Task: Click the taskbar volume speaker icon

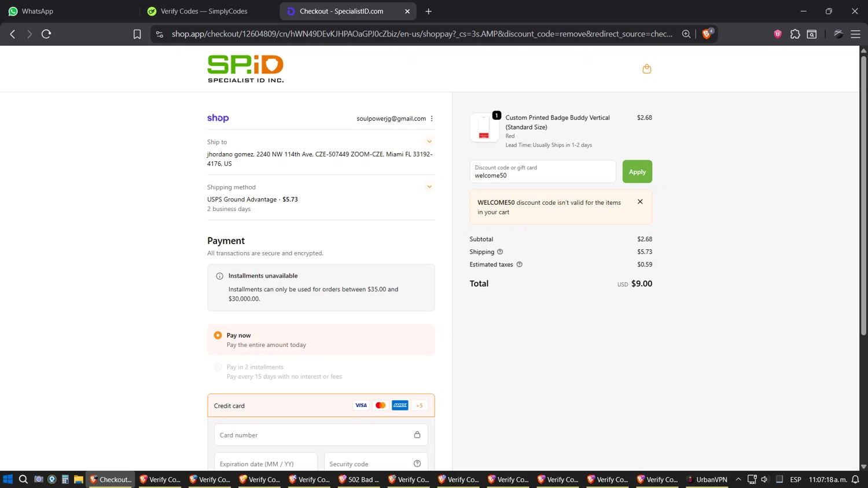Action: point(764,479)
